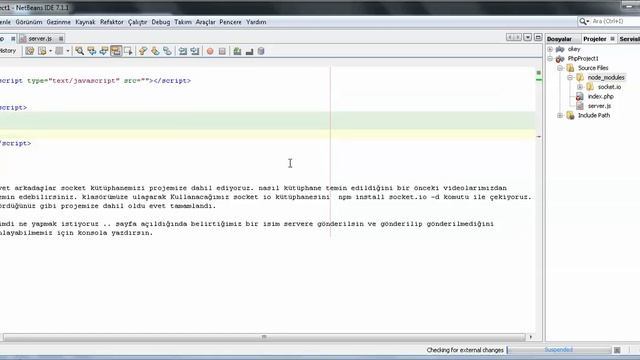Switch to the server.js tab
Image resolution: width=640 pixels, height=360 pixels.
click(x=40, y=38)
